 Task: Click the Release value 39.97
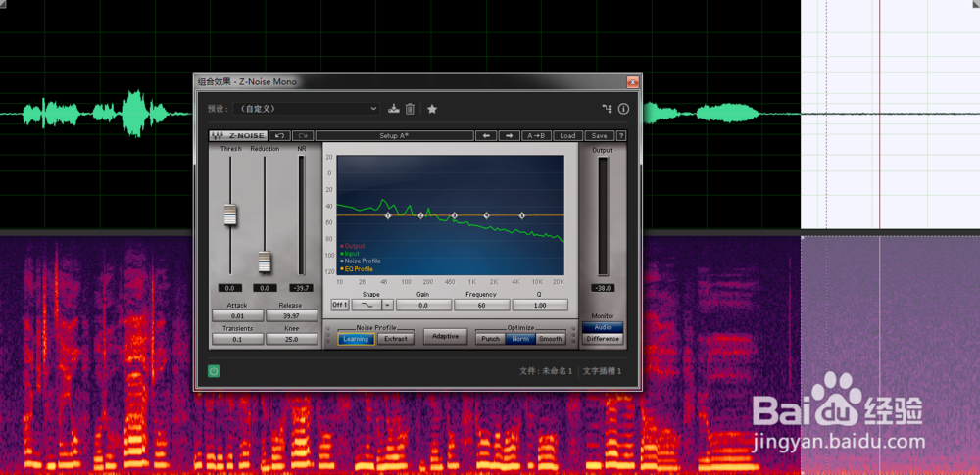tap(291, 316)
